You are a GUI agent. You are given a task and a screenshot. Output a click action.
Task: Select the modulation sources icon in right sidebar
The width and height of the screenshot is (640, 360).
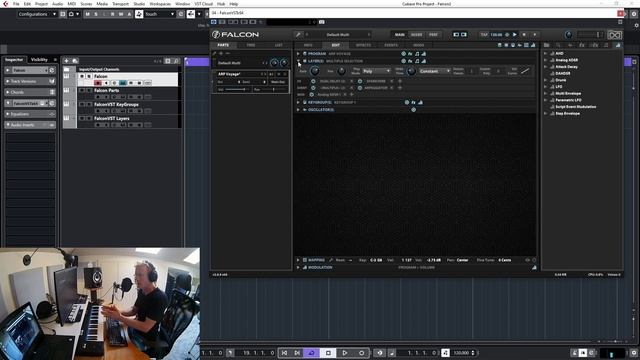coord(618,45)
